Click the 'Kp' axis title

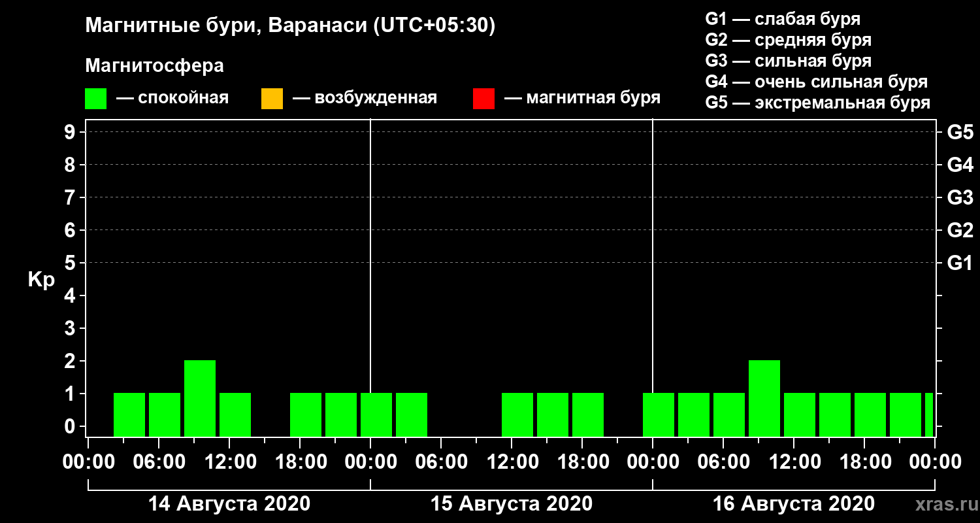[x=41, y=280]
